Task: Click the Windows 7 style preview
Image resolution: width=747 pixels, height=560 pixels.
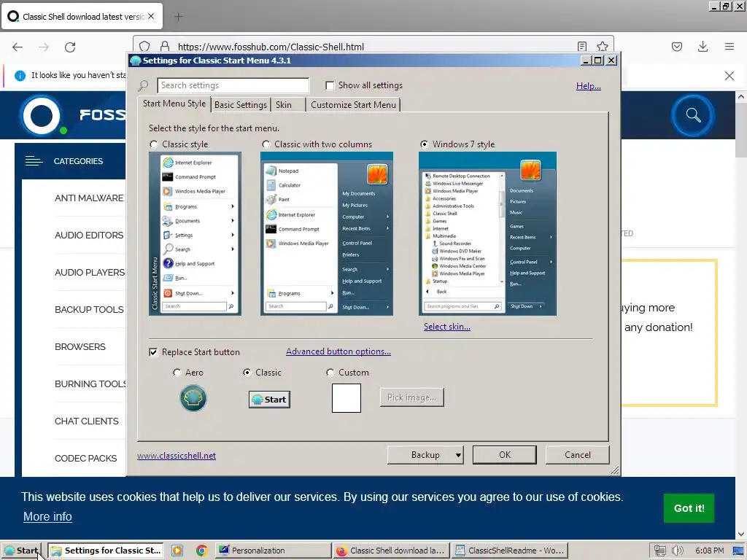Action: [488, 234]
